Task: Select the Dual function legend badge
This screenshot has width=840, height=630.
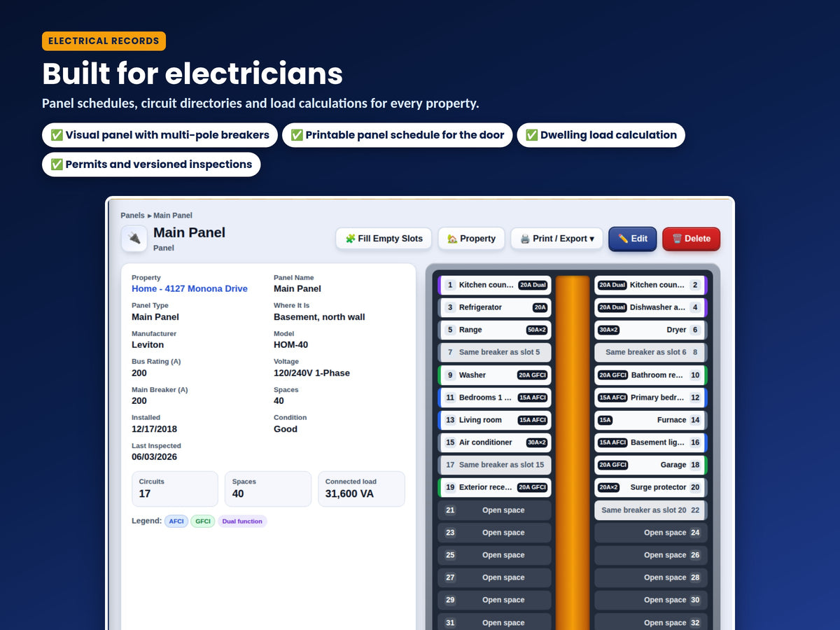Action: (x=242, y=521)
